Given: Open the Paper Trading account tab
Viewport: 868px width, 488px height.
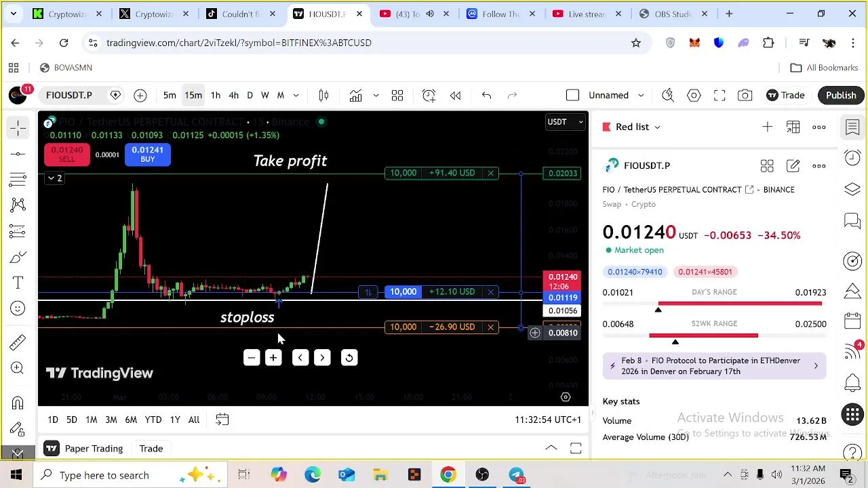Looking at the screenshot, I should [85, 448].
